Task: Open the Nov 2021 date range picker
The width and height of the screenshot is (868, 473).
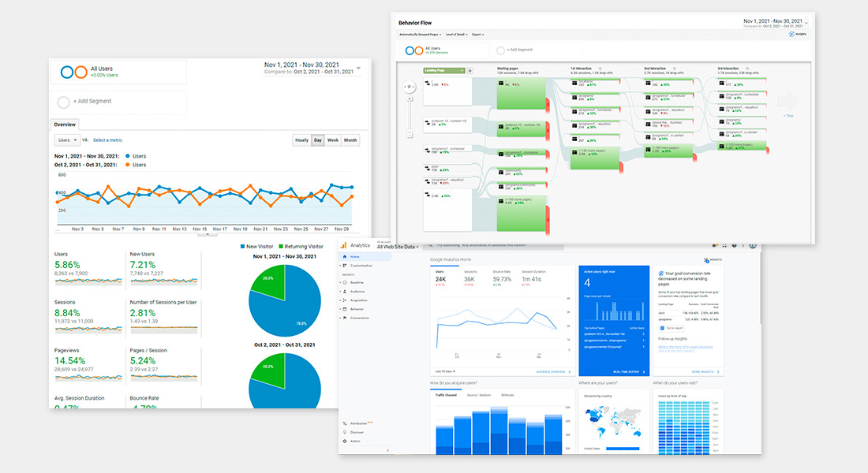Action: [312, 68]
